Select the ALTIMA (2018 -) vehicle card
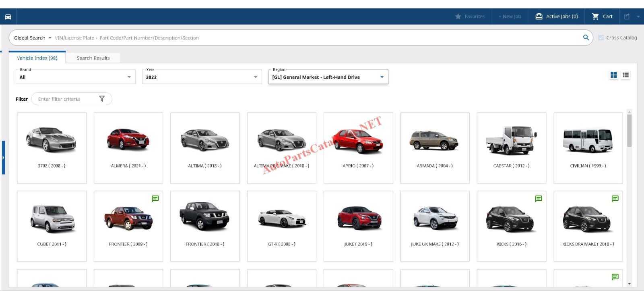This screenshot has width=644, height=291. (205, 148)
